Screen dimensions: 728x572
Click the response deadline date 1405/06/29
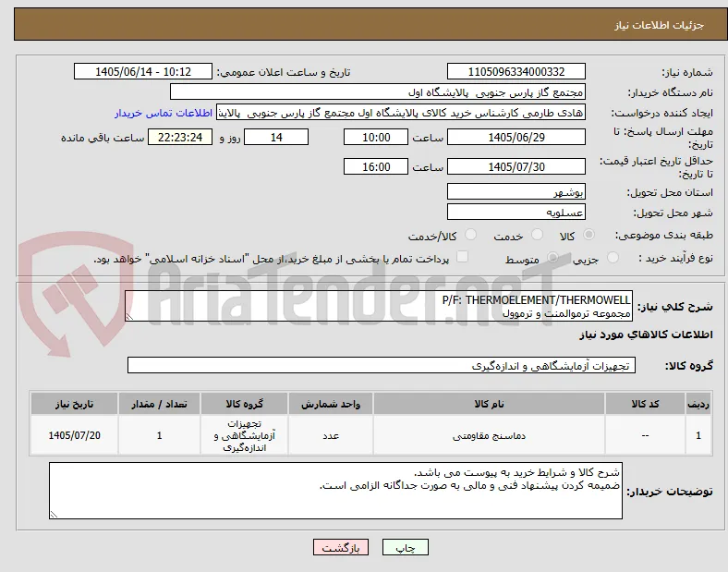click(x=516, y=138)
